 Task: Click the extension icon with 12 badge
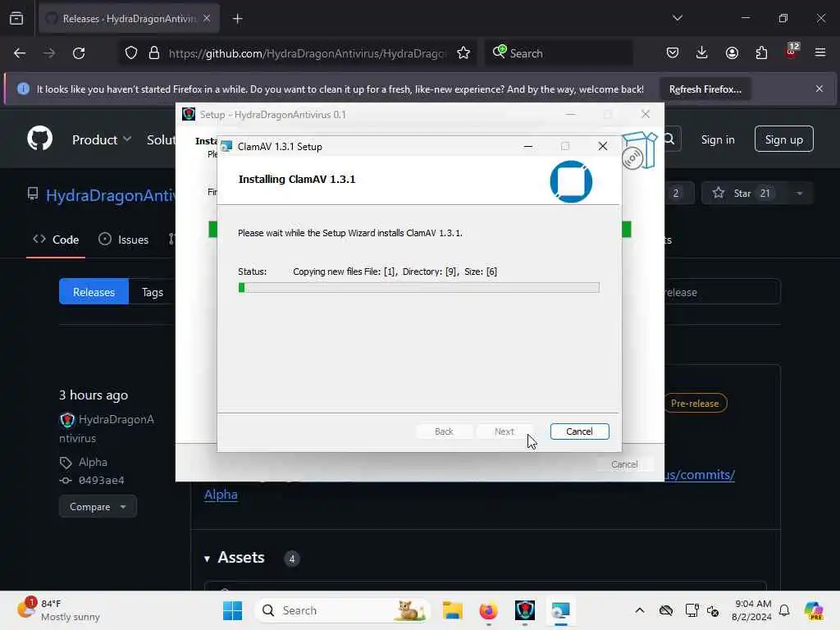pos(792,52)
